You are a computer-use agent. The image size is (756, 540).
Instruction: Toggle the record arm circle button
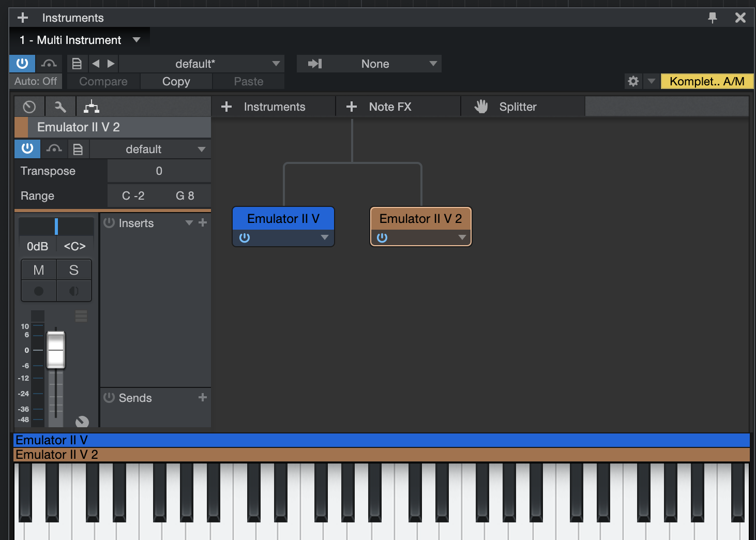point(39,291)
